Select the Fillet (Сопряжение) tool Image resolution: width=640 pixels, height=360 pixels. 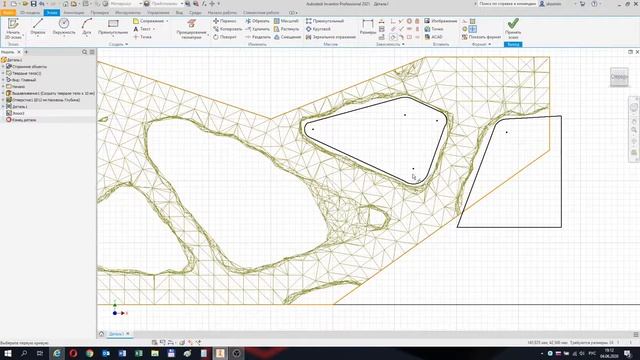coord(148,21)
